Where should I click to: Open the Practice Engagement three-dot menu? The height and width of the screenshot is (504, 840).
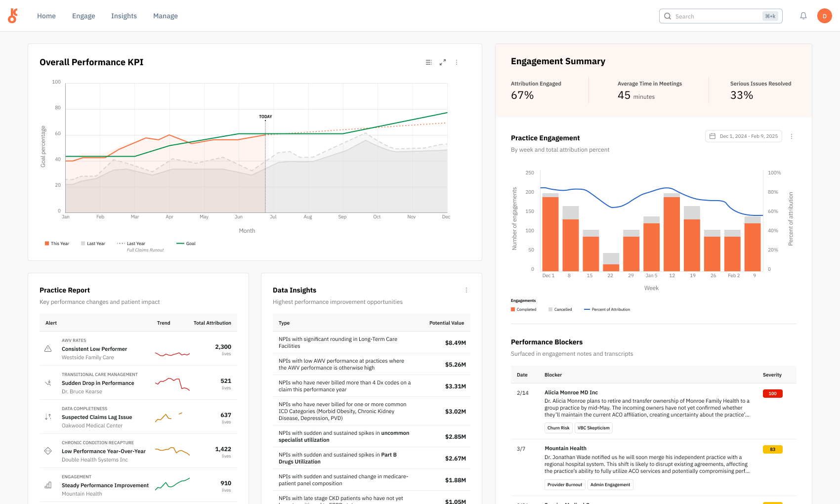792,136
